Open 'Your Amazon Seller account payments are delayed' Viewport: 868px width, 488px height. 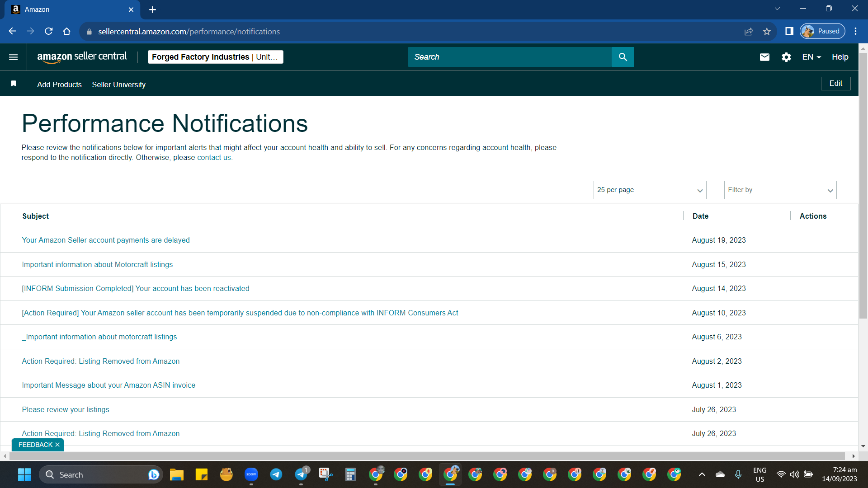pyautogui.click(x=106, y=240)
